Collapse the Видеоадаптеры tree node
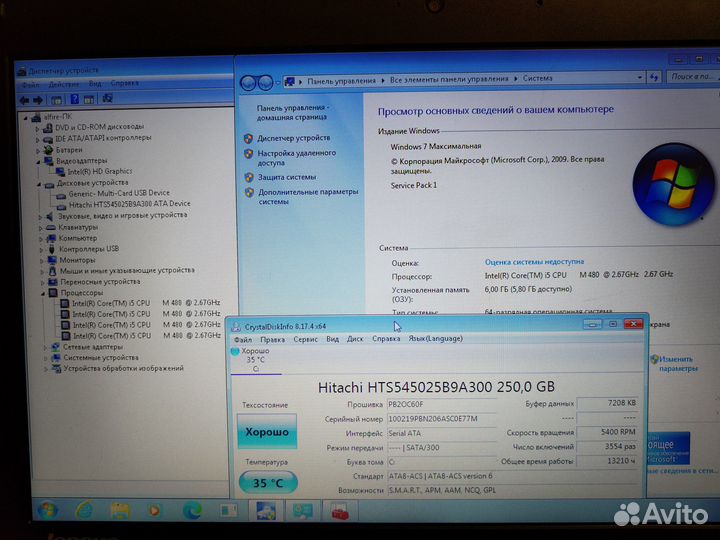 tap(36, 160)
